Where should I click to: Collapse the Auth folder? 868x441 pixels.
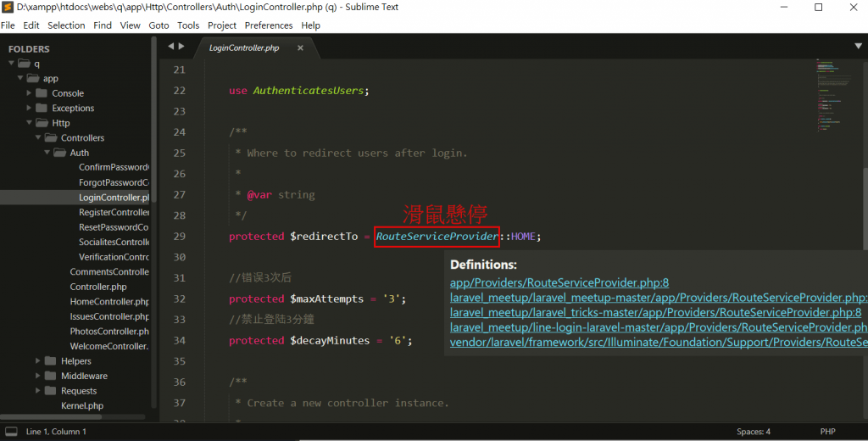[x=47, y=153]
